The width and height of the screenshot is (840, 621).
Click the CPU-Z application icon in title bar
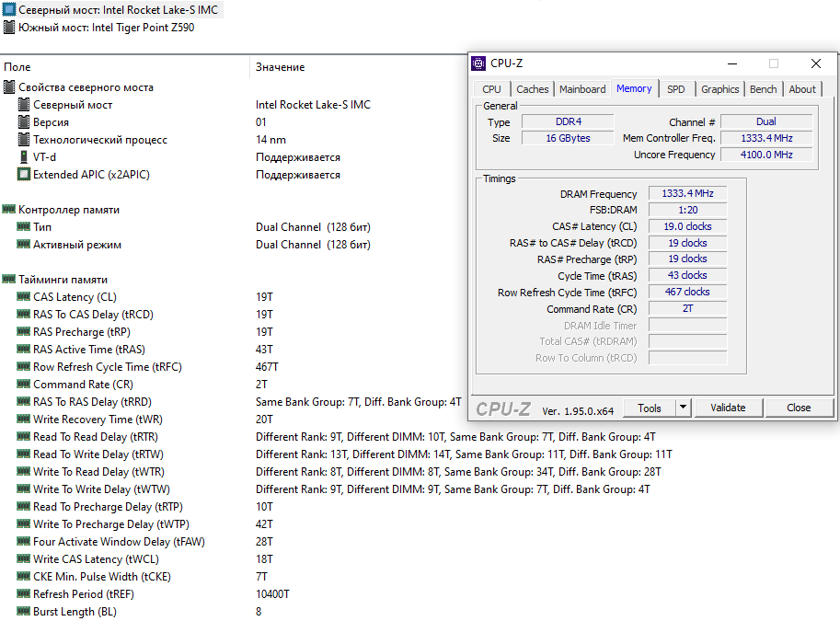click(x=478, y=63)
